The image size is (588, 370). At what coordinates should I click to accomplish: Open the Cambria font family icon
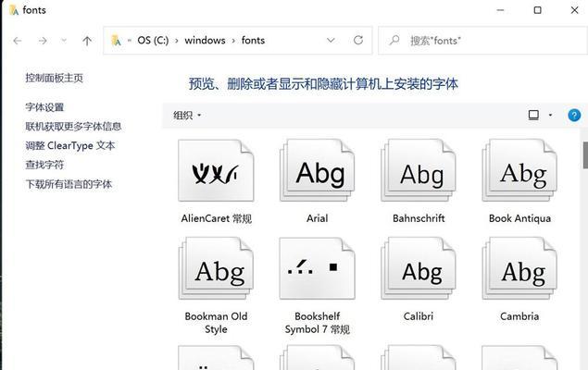(519, 268)
